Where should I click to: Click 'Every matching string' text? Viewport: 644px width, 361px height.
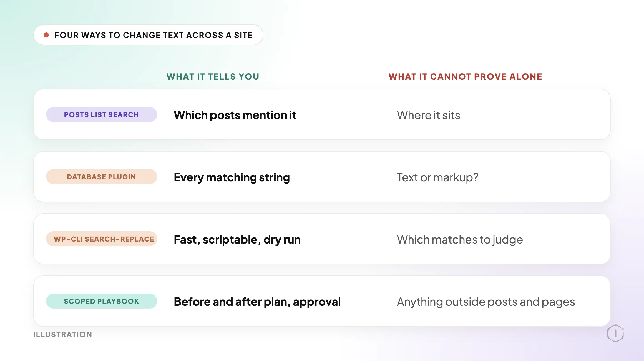232,177
